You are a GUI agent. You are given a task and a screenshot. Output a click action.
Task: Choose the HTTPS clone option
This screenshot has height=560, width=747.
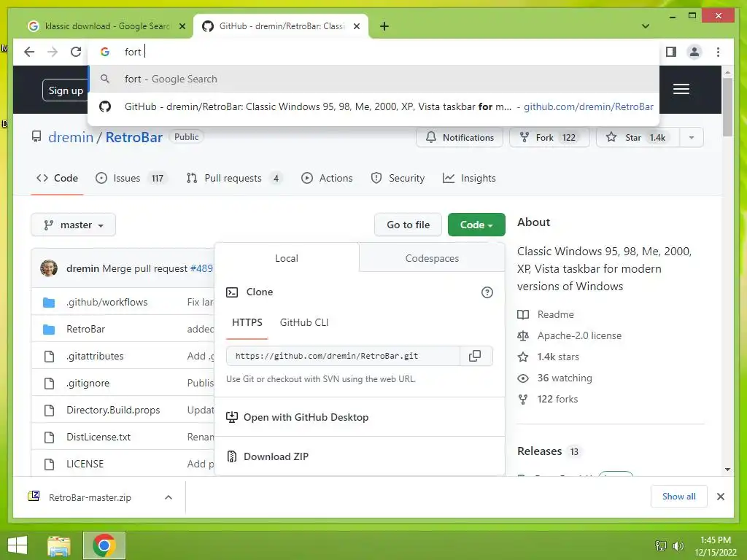[247, 323]
